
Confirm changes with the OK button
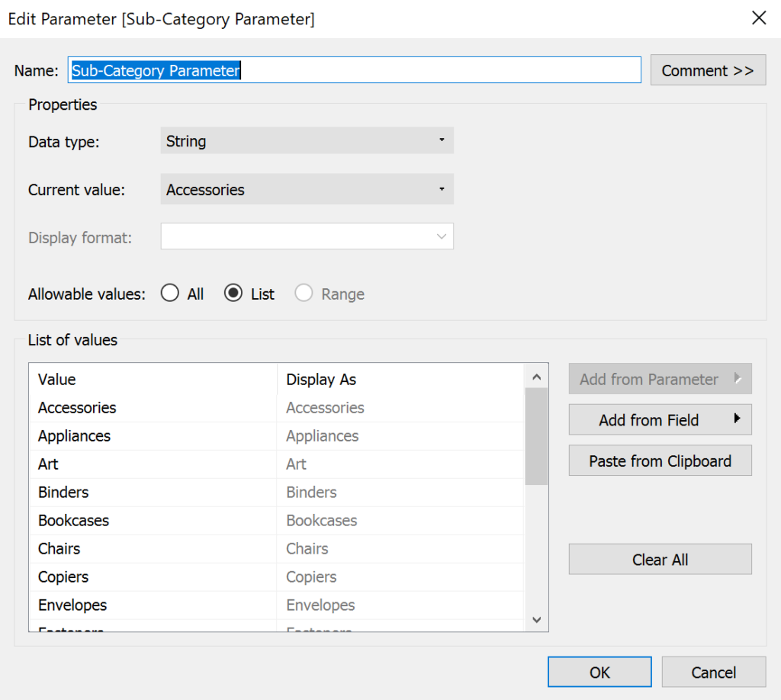(599, 673)
